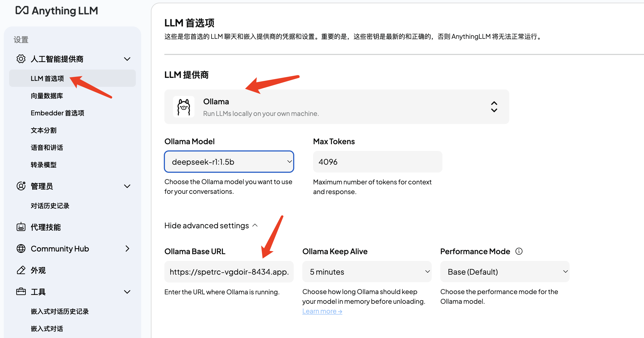Open the Ollama Model dropdown deepseek-r1:1.5b
This screenshot has height=338, width=644.
point(229,162)
